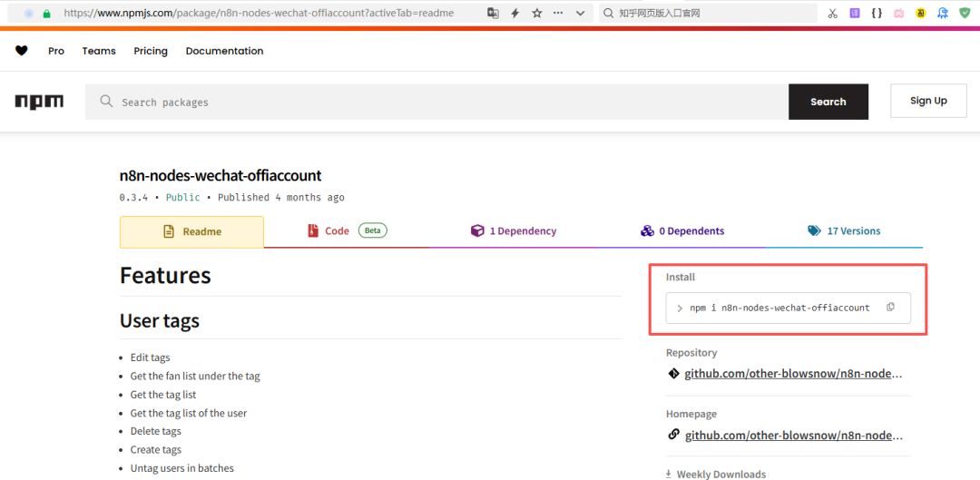Open the curly braces JSON extension
Screen dimensions: 980x480
tap(877, 13)
